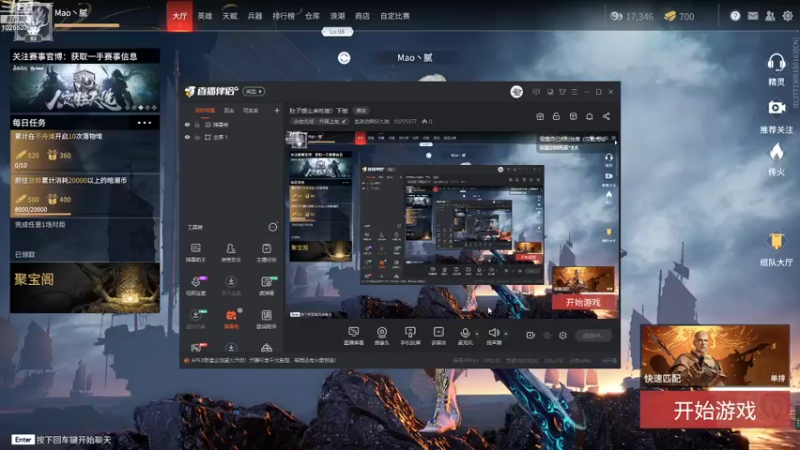This screenshot has width=800, height=450.
Task: Open the game settings gear at top right
Action: (788, 16)
